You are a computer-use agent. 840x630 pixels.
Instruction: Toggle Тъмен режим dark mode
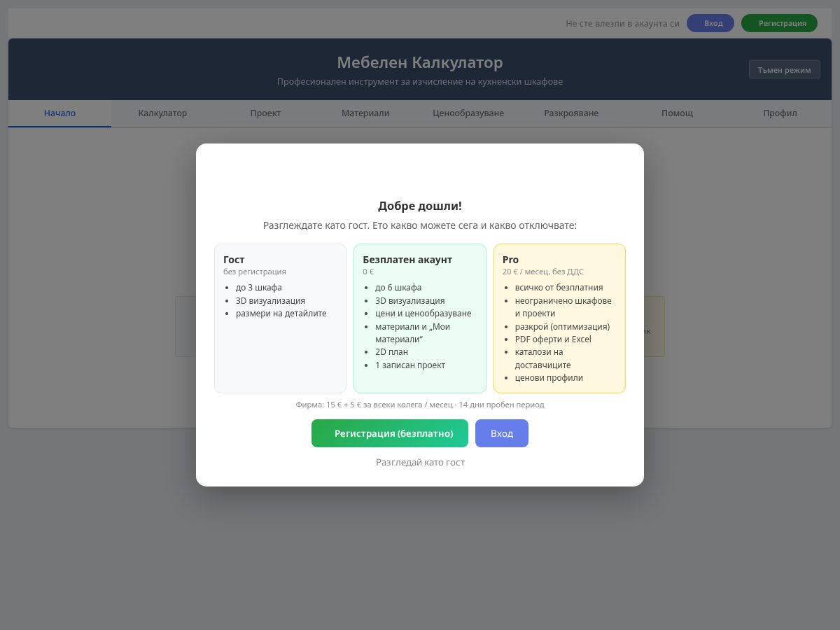tap(784, 70)
